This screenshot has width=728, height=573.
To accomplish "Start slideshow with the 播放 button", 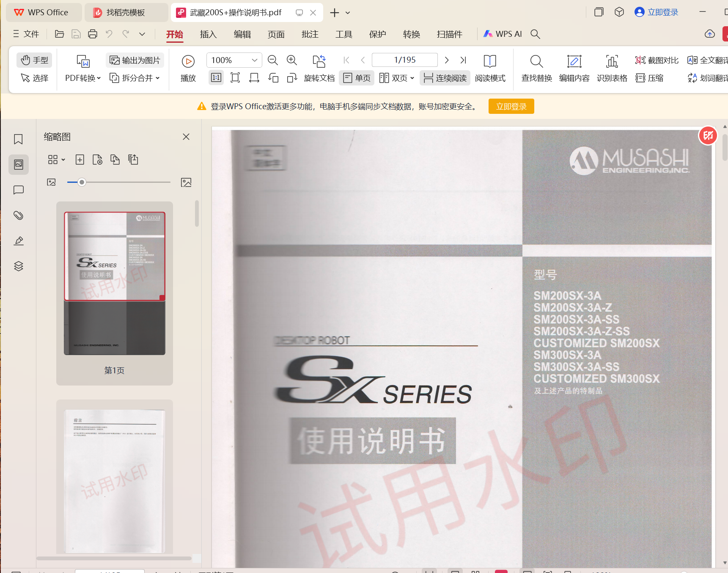I will [188, 68].
